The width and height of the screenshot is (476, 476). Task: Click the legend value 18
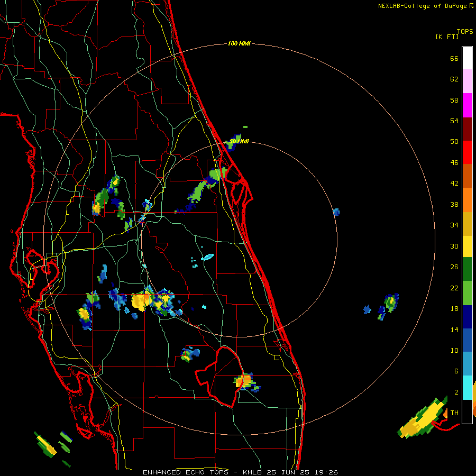pos(454,309)
